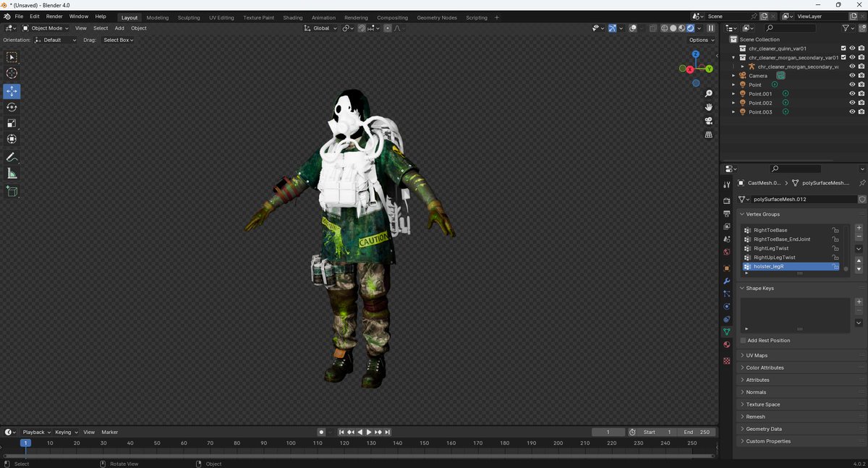The width and height of the screenshot is (868, 468).
Task: Jump to the timeline end frame button
Action: tap(388, 432)
